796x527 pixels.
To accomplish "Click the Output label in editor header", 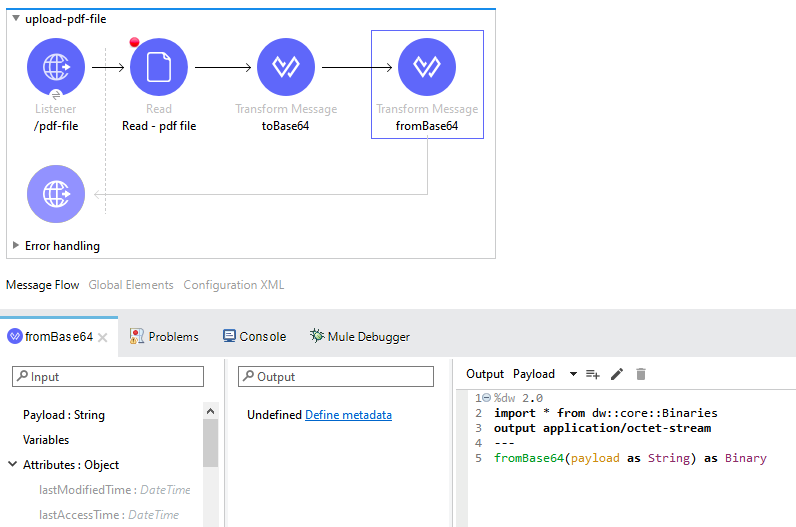I will click(x=485, y=374).
